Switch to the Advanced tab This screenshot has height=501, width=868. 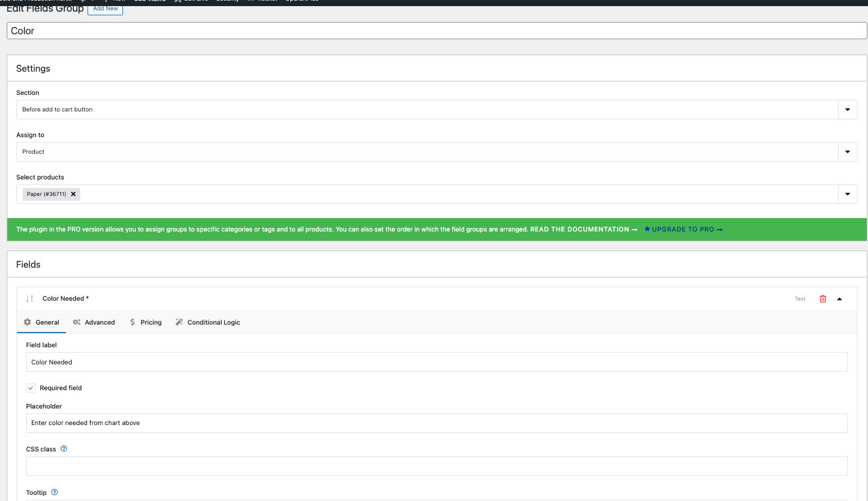click(94, 322)
